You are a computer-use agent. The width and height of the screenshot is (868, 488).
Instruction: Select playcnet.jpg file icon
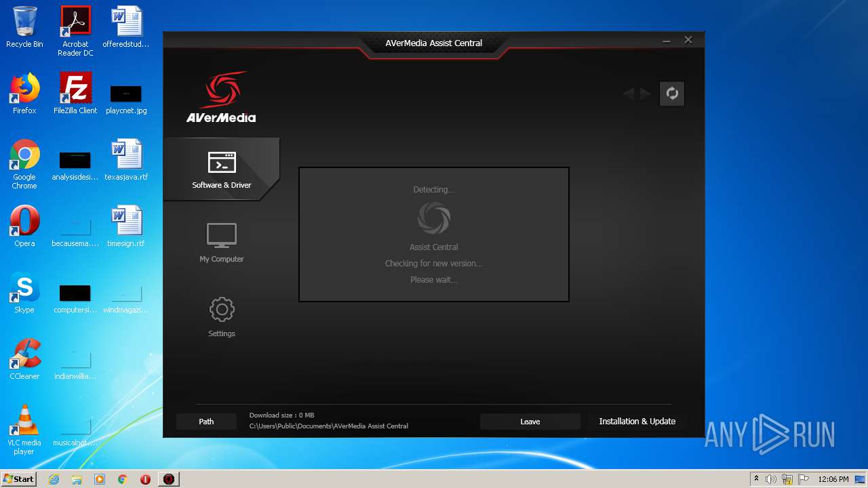tap(126, 98)
